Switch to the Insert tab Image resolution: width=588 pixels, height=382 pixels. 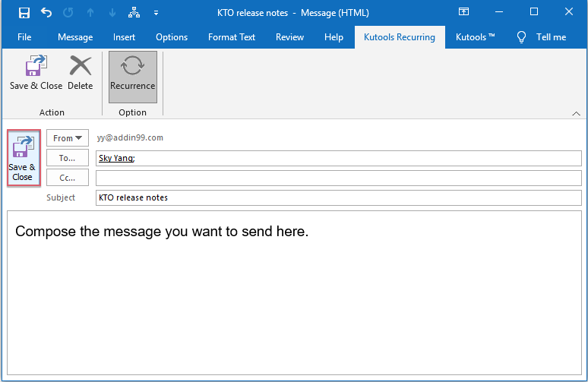tap(124, 37)
